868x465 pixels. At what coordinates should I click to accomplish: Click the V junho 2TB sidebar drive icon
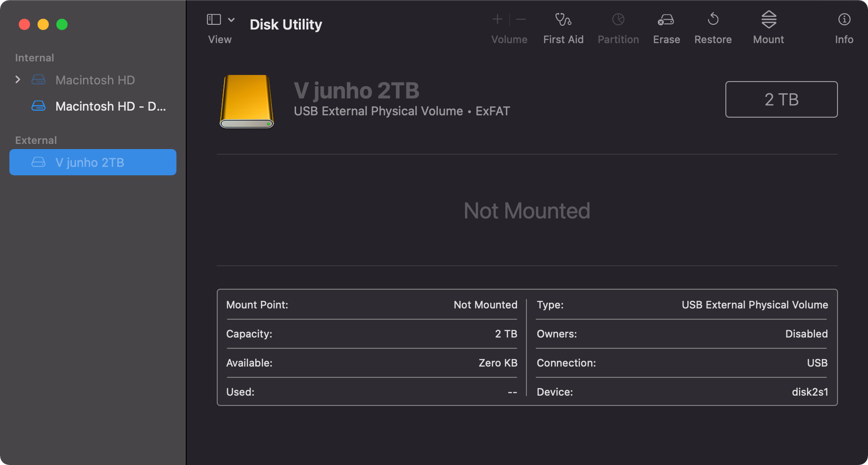coord(38,162)
